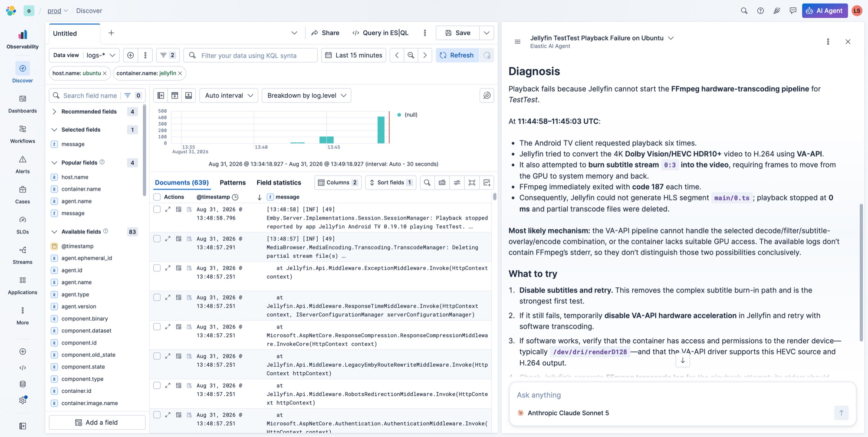Send the message in AI chat
This screenshot has width=868, height=437.
(x=841, y=413)
